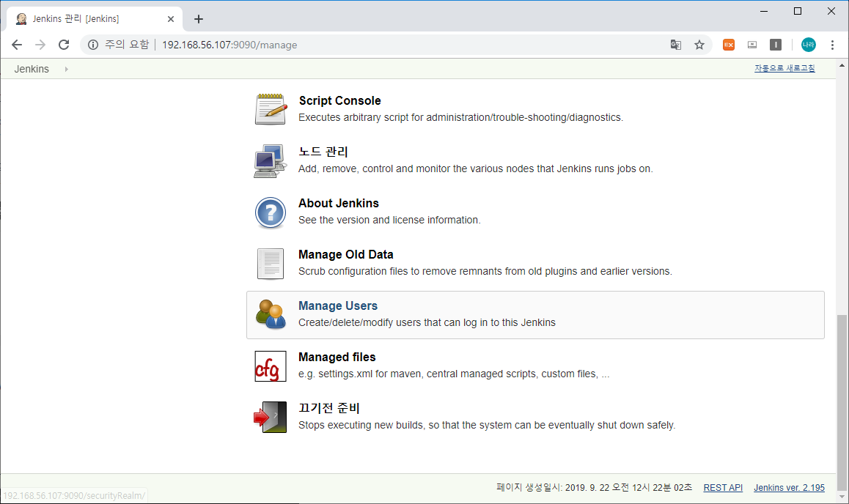Expand the Jenkins breadcrumb arrow menu
849x504 pixels.
[66, 69]
